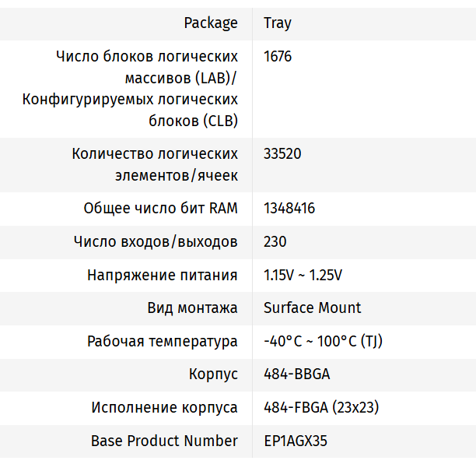
Task: Select the logic elements value 33520
Action: (x=282, y=153)
